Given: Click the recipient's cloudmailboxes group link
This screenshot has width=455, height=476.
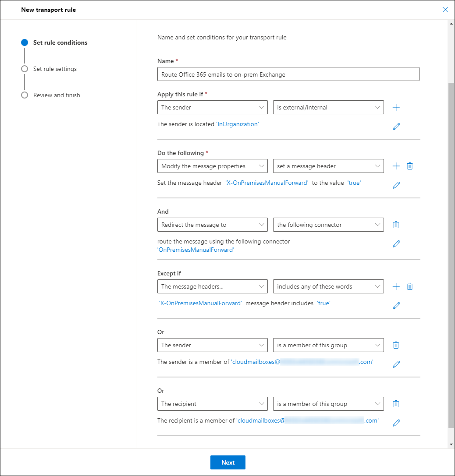Looking at the screenshot, I should (307, 420).
